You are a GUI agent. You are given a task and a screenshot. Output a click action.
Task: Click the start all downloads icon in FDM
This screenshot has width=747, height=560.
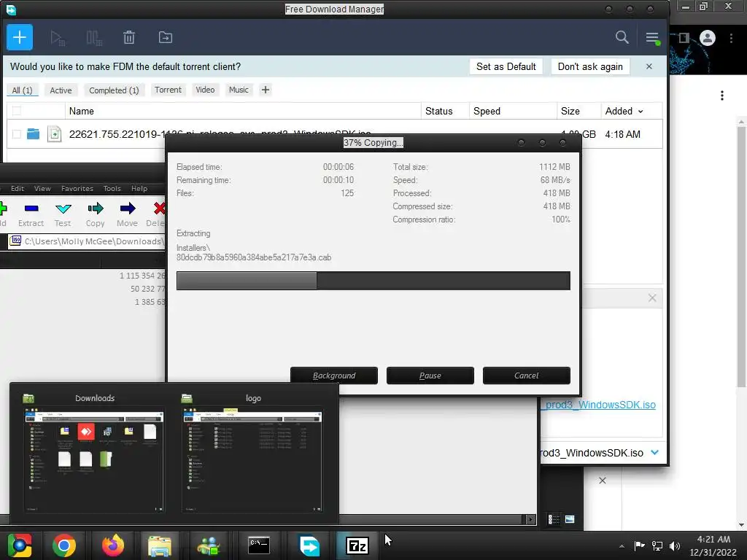58,38
